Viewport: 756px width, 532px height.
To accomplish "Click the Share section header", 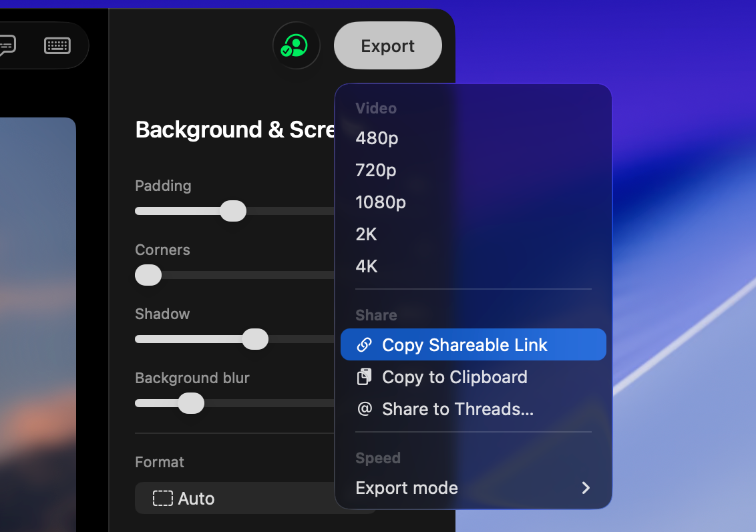I will [376, 315].
